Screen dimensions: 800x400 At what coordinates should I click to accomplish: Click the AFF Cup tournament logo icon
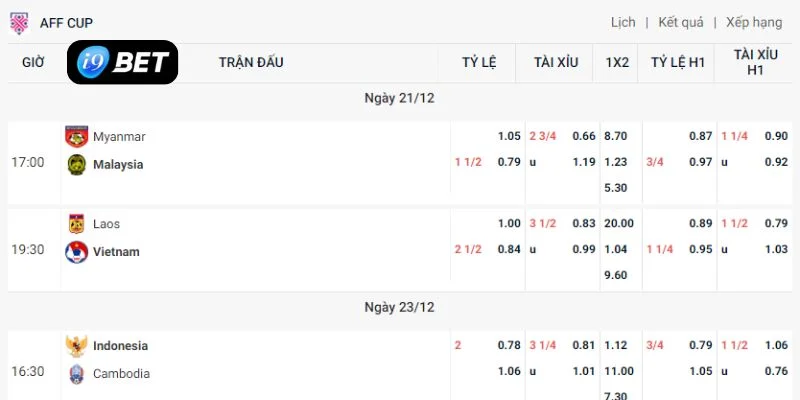pyautogui.click(x=19, y=23)
